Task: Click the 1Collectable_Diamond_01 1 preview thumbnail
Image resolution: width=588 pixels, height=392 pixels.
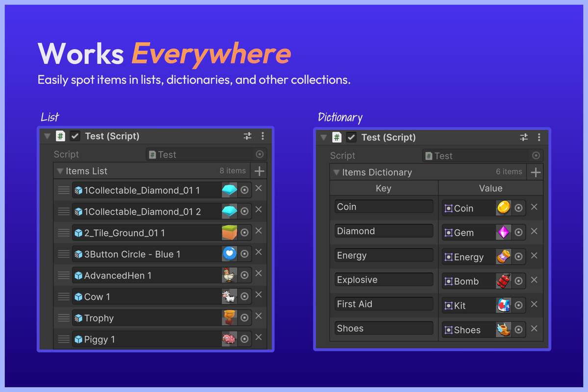Action: pyautogui.click(x=230, y=190)
